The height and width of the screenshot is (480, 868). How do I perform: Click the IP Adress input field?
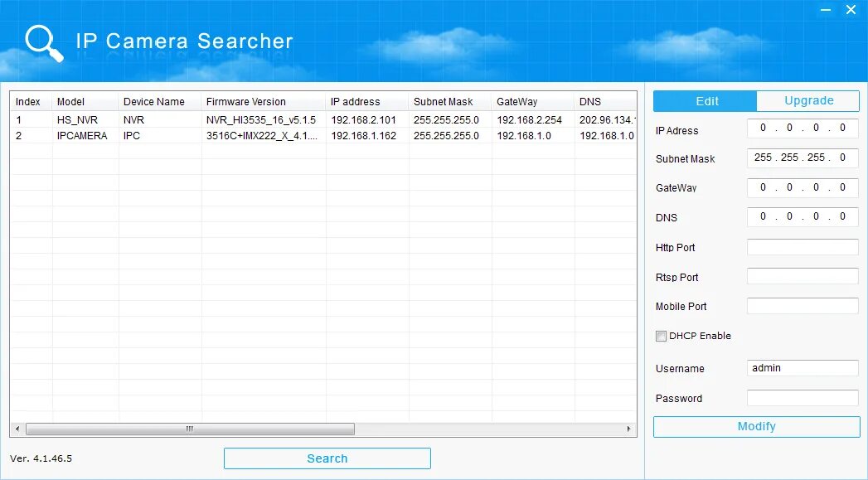tap(803, 128)
